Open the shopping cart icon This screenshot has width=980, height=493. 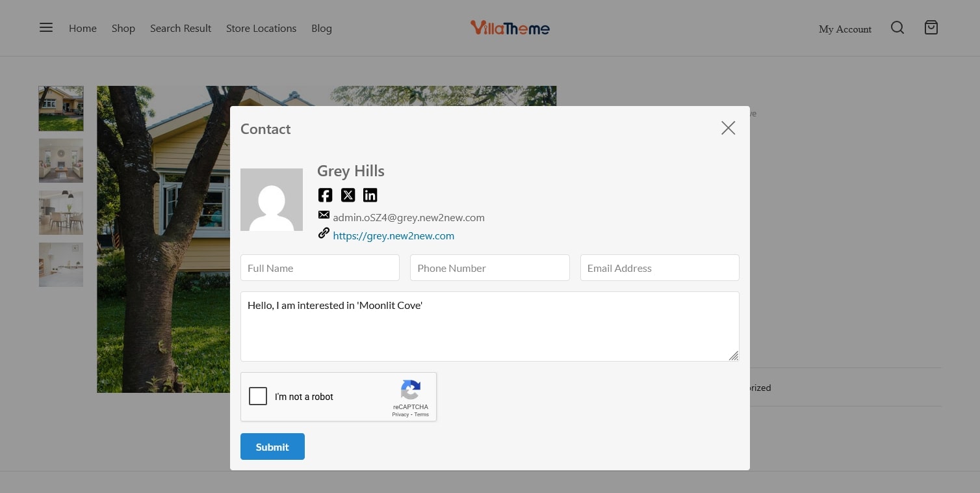click(931, 27)
